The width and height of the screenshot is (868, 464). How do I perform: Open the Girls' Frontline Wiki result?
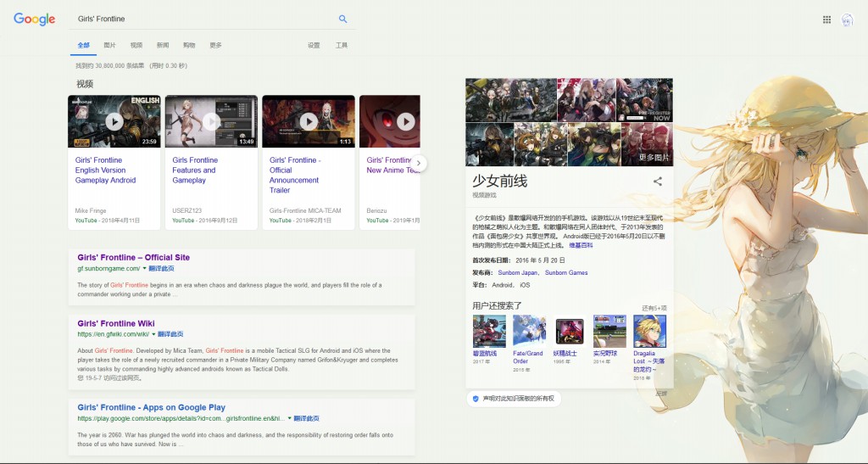[116, 323]
